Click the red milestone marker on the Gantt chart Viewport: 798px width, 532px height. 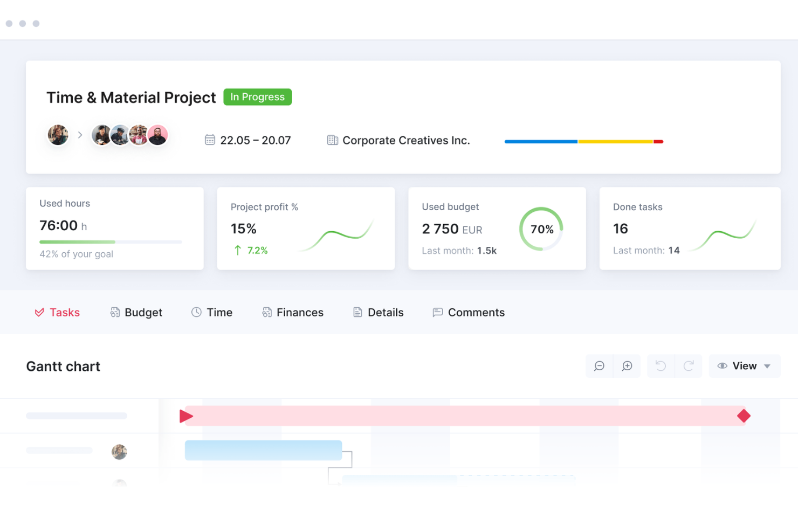tap(744, 416)
